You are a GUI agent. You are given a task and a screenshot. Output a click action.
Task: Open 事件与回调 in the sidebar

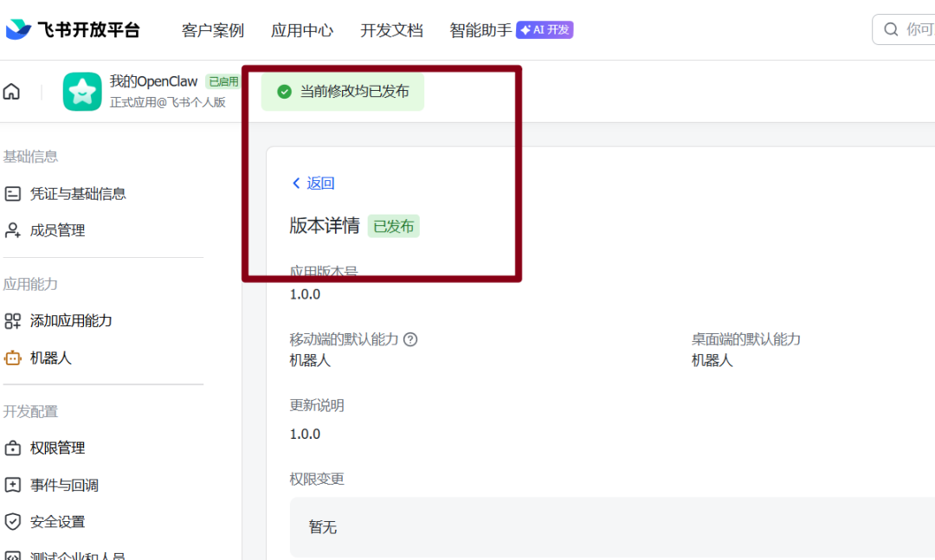click(64, 486)
